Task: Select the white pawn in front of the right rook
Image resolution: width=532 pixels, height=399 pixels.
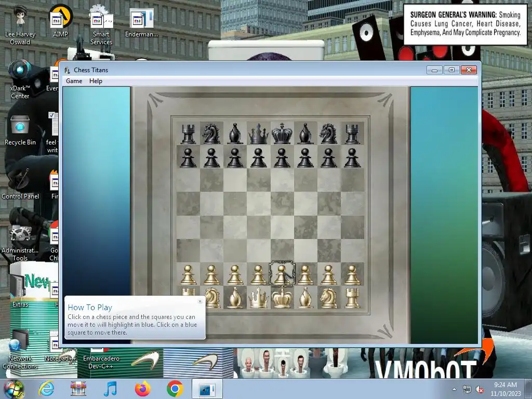Action: pos(352,275)
